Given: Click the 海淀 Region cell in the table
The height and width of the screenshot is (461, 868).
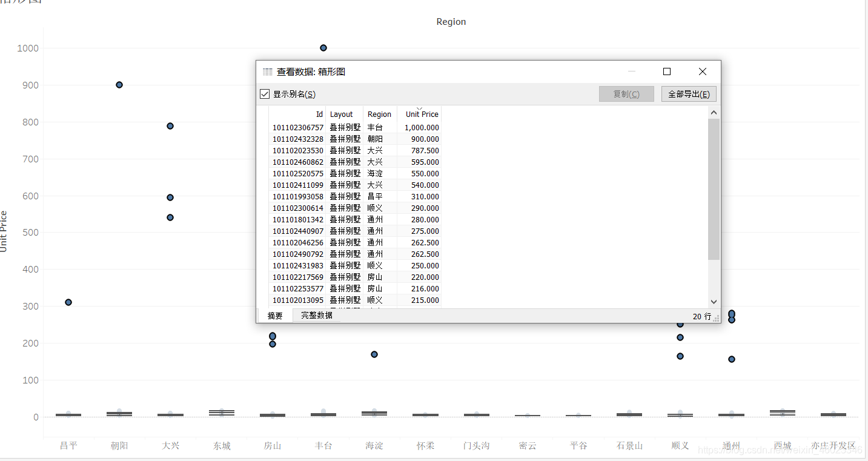Looking at the screenshot, I should click(x=380, y=173).
